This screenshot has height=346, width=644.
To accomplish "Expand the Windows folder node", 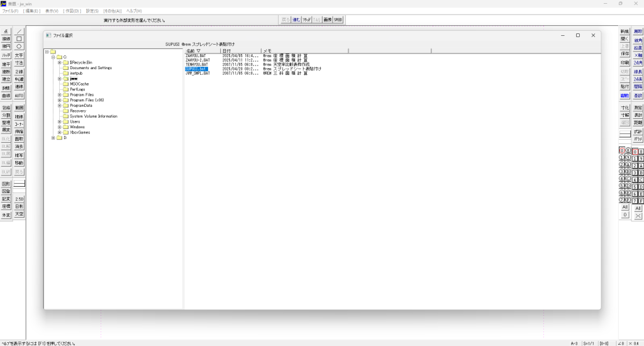I will tap(60, 127).
